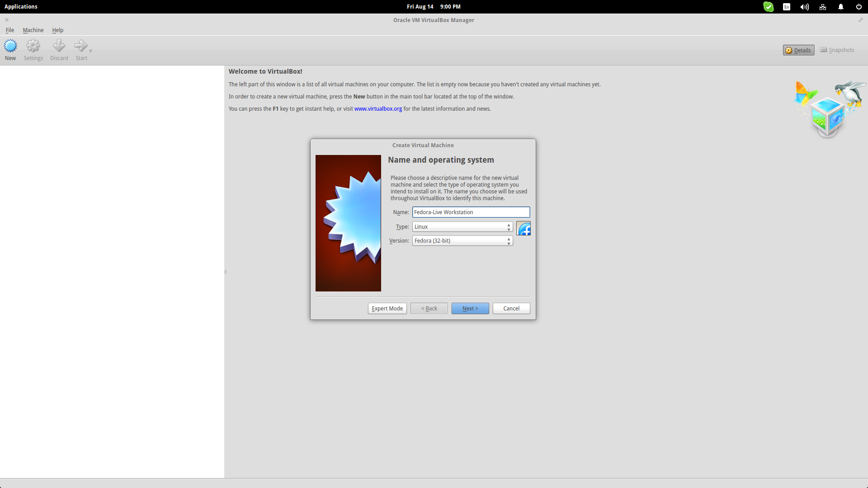The width and height of the screenshot is (868, 488).
Task: Switch to the Details view
Action: click(798, 50)
